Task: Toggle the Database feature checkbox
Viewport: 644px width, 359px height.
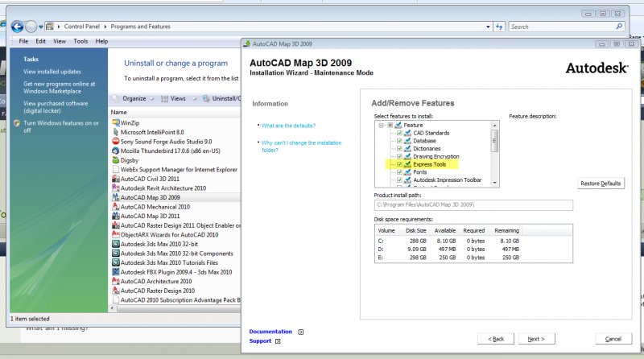Action: click(399, 141)
